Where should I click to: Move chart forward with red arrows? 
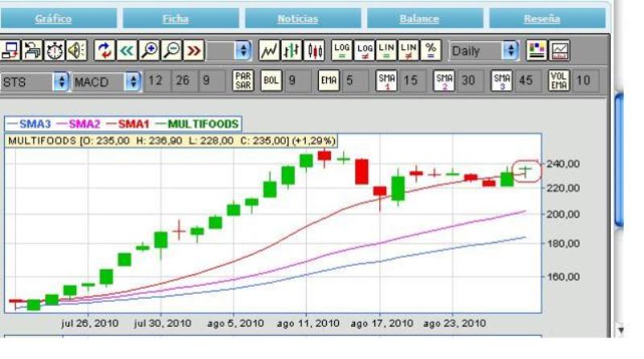click(x=194, y=51)
